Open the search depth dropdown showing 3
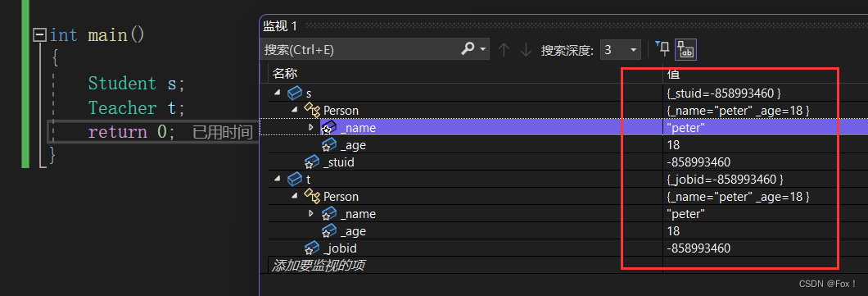 (x=621, y=50)
